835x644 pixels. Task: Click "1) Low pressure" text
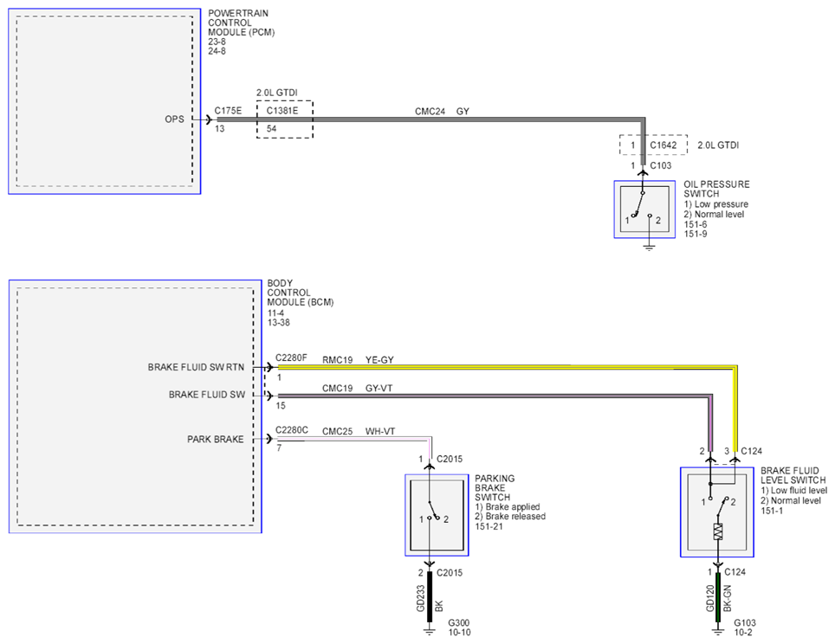pos(715,204)
